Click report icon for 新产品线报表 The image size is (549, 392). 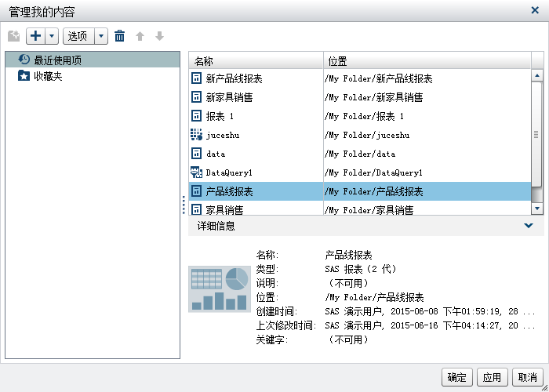tap(196, 78)
